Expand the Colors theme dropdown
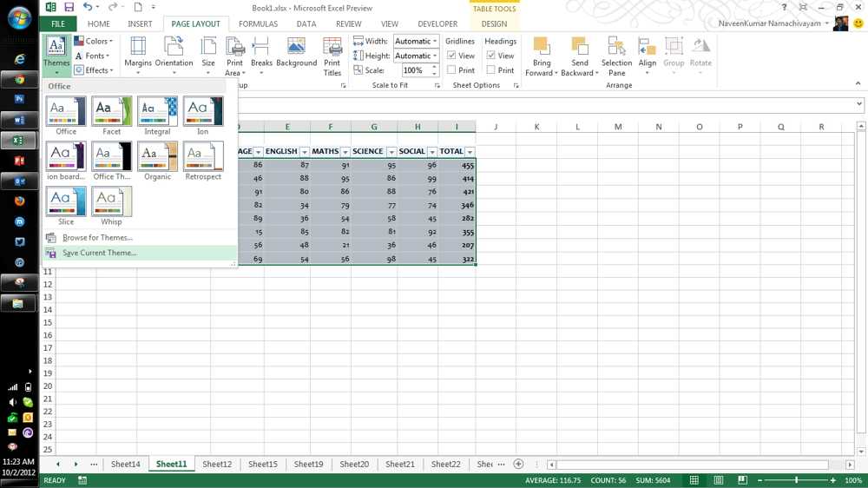The image size is (868, 488). 94,41
